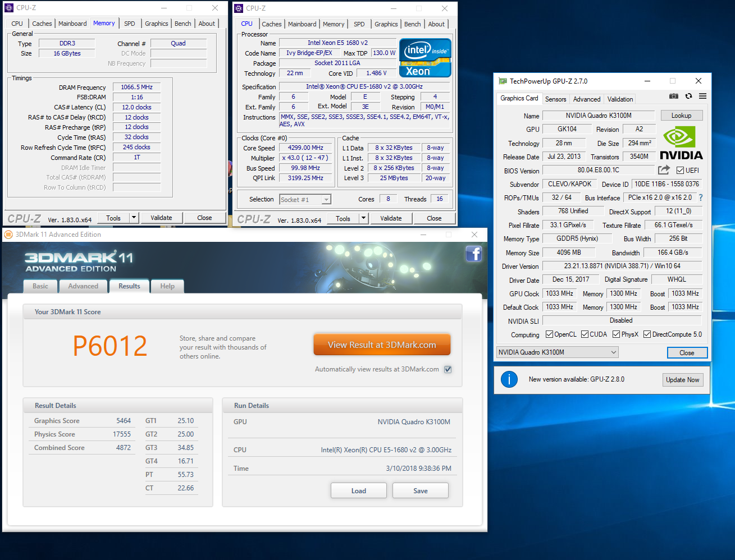This screenshot has height=560, width=735.
Task: Click blue info icon in GPU-Z update bar
Action: point(509,379)
